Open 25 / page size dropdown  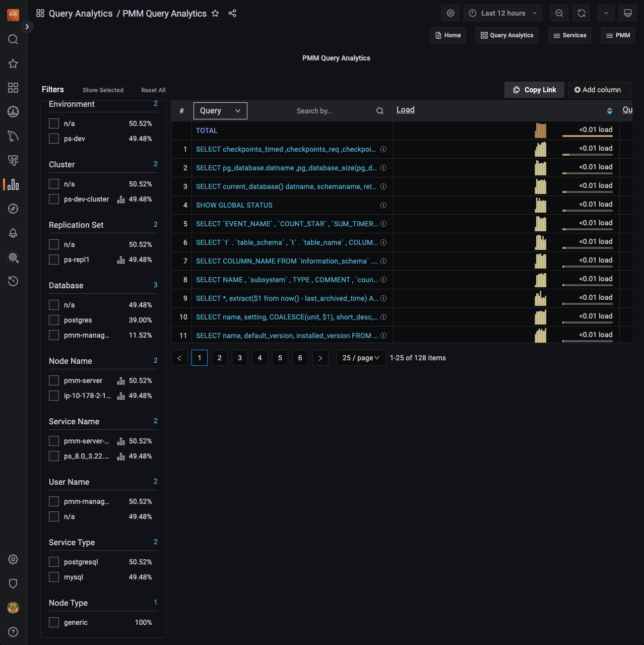point(361,358)
